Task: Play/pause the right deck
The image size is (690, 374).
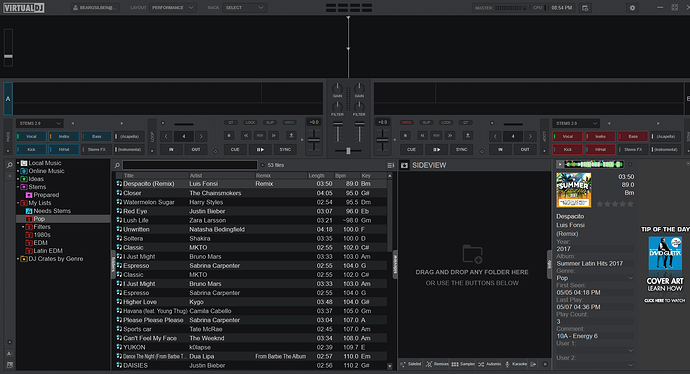Action: pyautogui.click(x=437, y=150)
